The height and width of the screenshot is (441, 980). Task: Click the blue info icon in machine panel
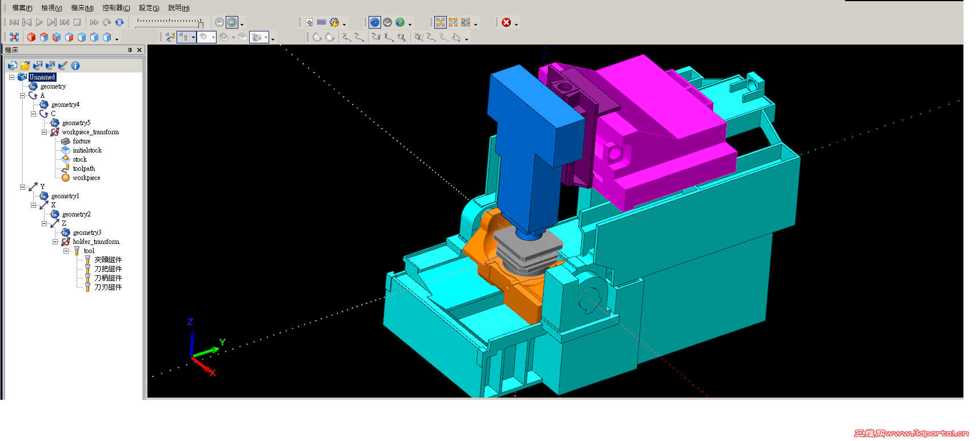75,66
